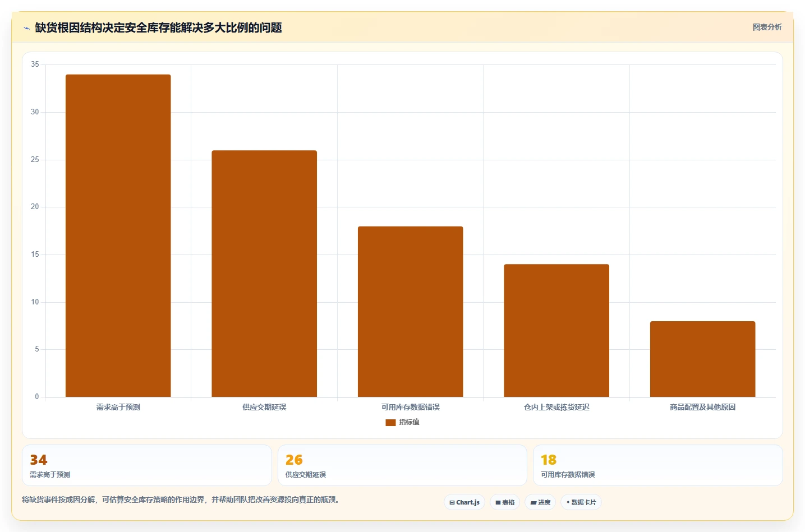Image resolution: width=805 pixels, height=532 pixels.
Task: Click the 仓内上架或拣货延迟 bar
Action: coord(556,331)
